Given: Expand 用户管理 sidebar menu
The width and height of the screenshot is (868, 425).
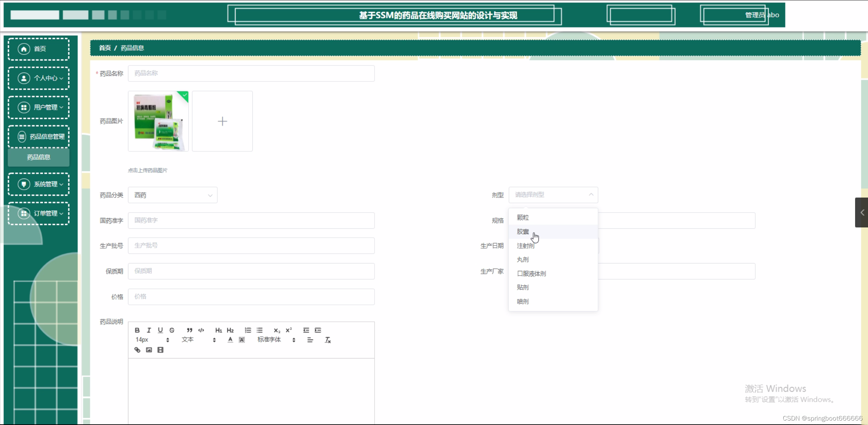Looking at the screenshot, I should click(x=39, y=108).
